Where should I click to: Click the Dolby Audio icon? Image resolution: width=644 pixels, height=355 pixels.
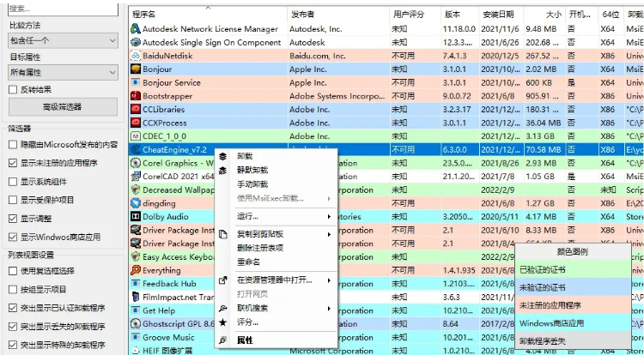click(x=135, y=216)
